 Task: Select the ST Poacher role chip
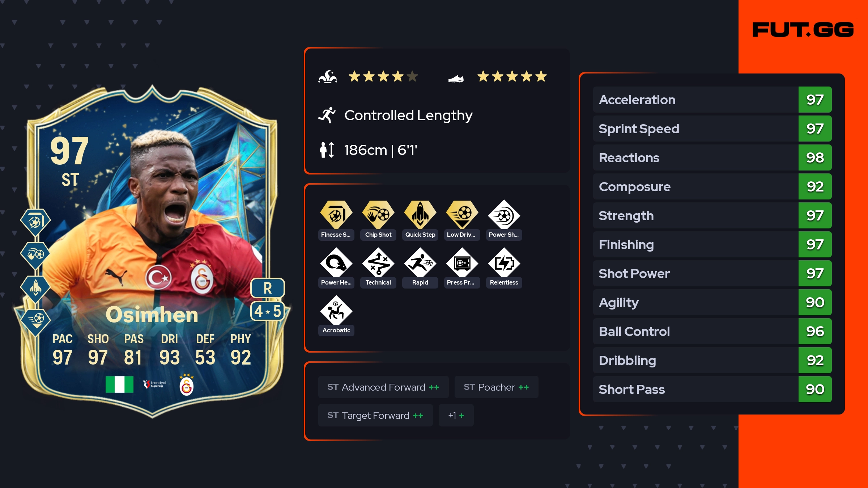point(496,387)
